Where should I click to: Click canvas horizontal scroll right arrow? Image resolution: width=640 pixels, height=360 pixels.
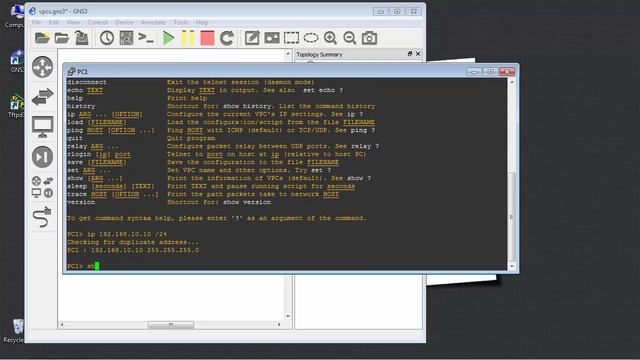click(x=279, y=324)
